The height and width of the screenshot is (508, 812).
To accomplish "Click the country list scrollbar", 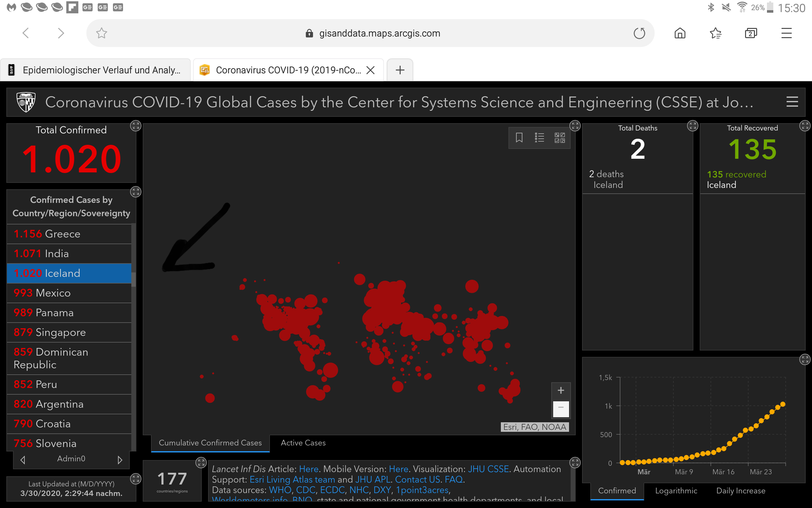I will tap(134, 279).
